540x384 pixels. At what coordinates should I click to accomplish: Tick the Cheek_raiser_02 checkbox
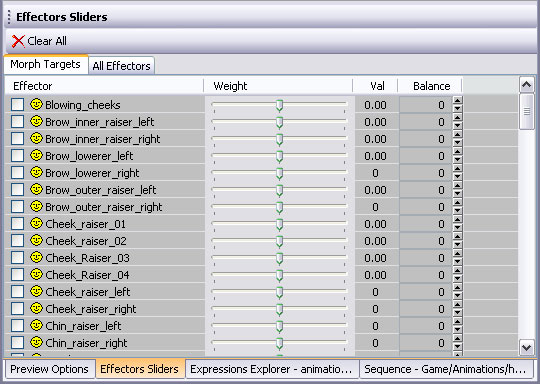pyautogui.click(x=17, y=240)
